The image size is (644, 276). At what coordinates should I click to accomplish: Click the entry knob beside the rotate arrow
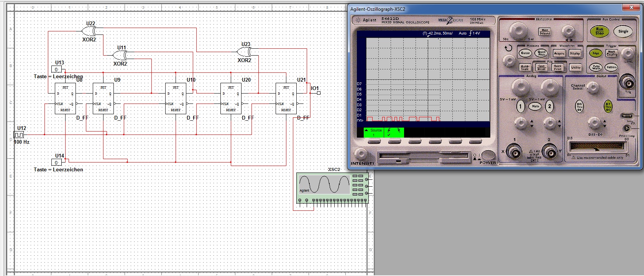pos(509,60)
